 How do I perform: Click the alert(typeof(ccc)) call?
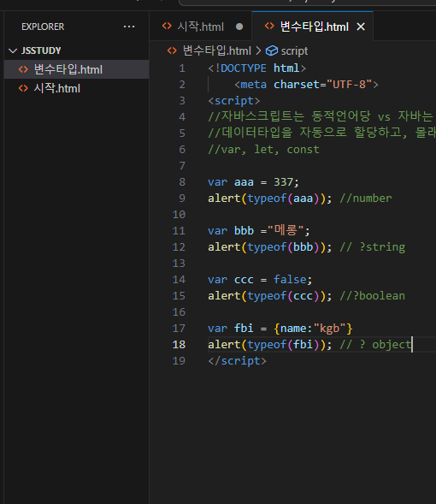pyautogui.click(x=269, y=296)
